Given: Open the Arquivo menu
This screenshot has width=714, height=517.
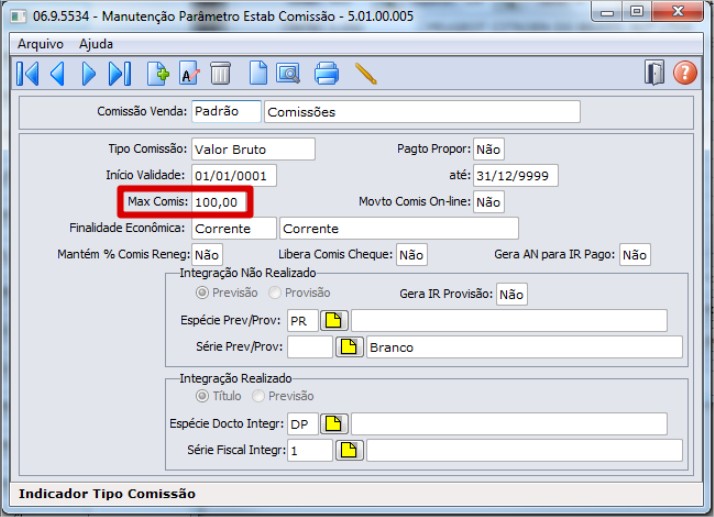Looking at the screenshot, I should 40,44.
